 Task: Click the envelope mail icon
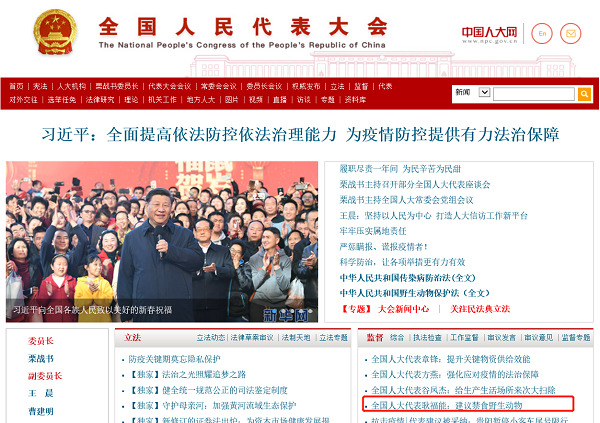(x=569, y=33)
